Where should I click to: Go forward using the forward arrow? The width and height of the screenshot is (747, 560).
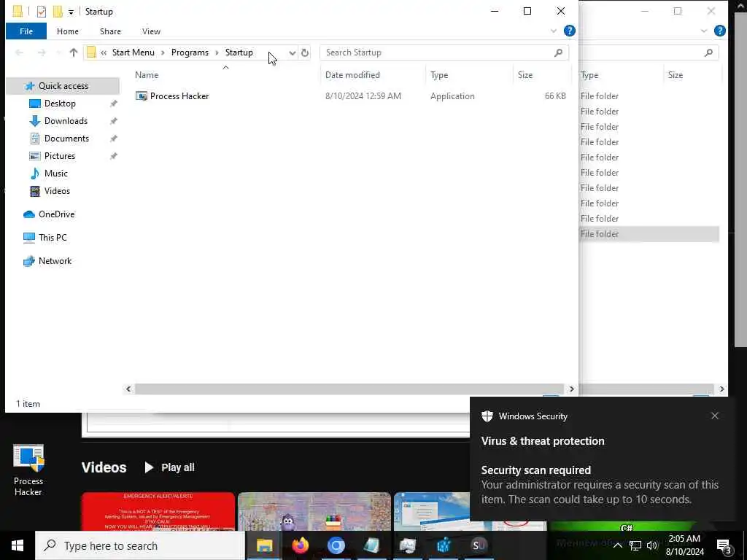[x=42, y=52]
